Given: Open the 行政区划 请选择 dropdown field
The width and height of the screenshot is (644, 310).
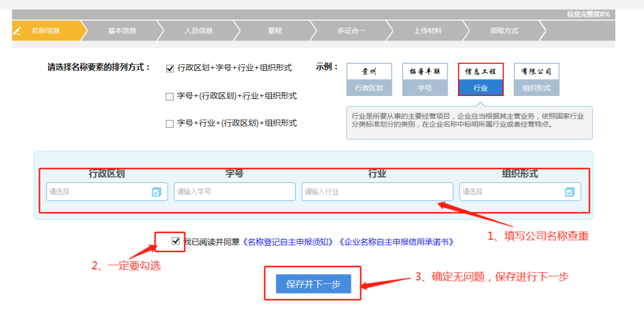Looking at the screenshot, I should (107, 192).
